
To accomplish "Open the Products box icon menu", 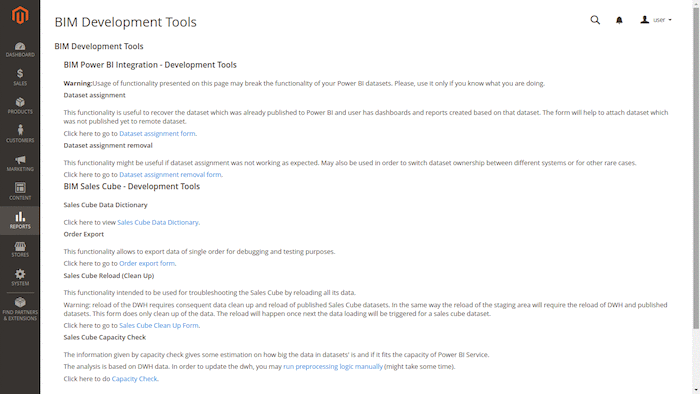I will [20, 106].
